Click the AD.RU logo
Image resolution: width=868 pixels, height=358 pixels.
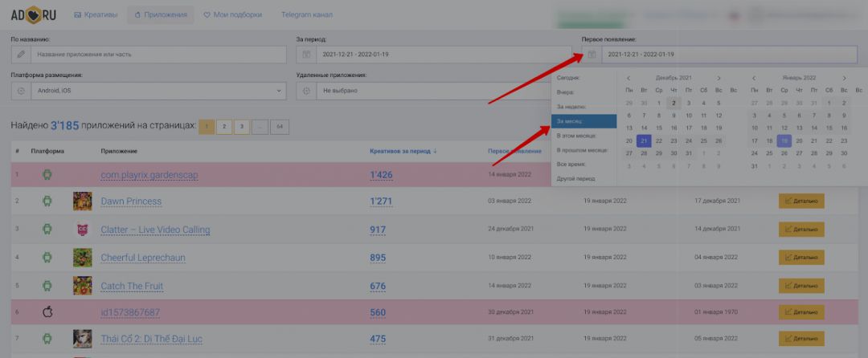click(34, 14)
